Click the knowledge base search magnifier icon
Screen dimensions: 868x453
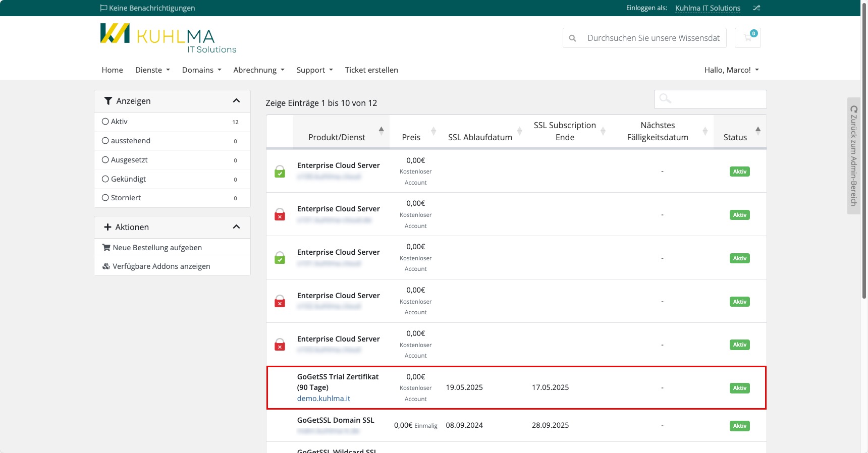point(572,38)
